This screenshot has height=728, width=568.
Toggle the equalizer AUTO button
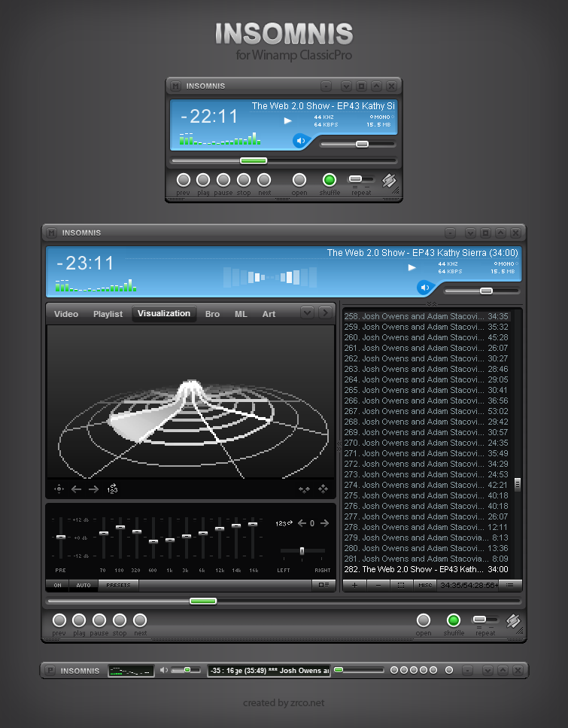tap(84, 585)
